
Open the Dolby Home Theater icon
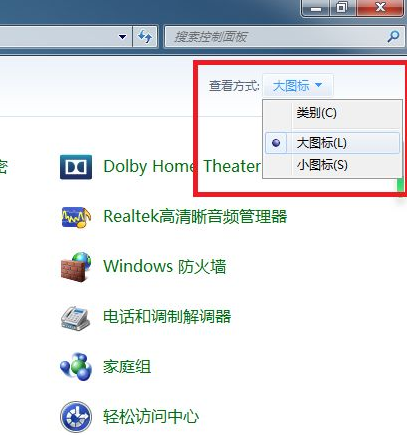pyautogui.click(x=76, y=167)
